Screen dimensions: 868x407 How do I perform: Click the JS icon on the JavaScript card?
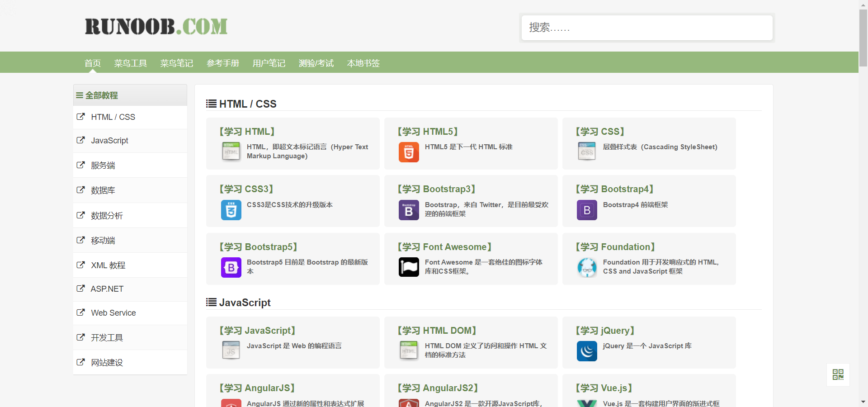231,350
